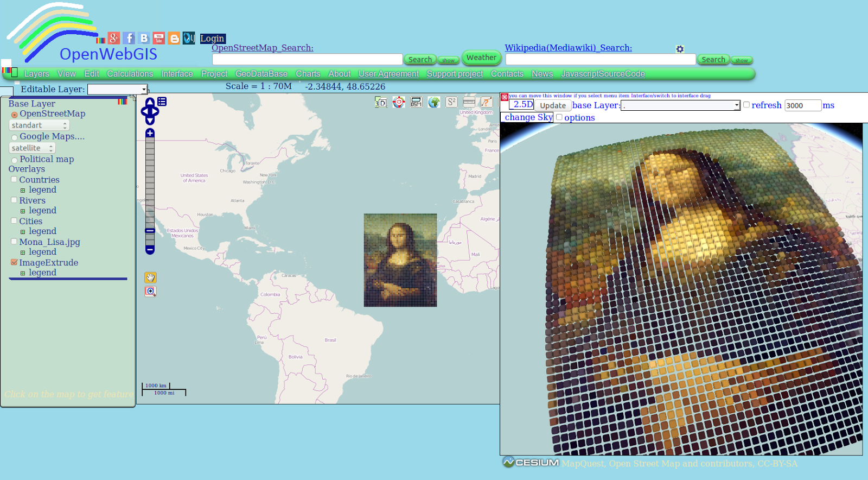Click the Cesium logo

pos(531,462)
